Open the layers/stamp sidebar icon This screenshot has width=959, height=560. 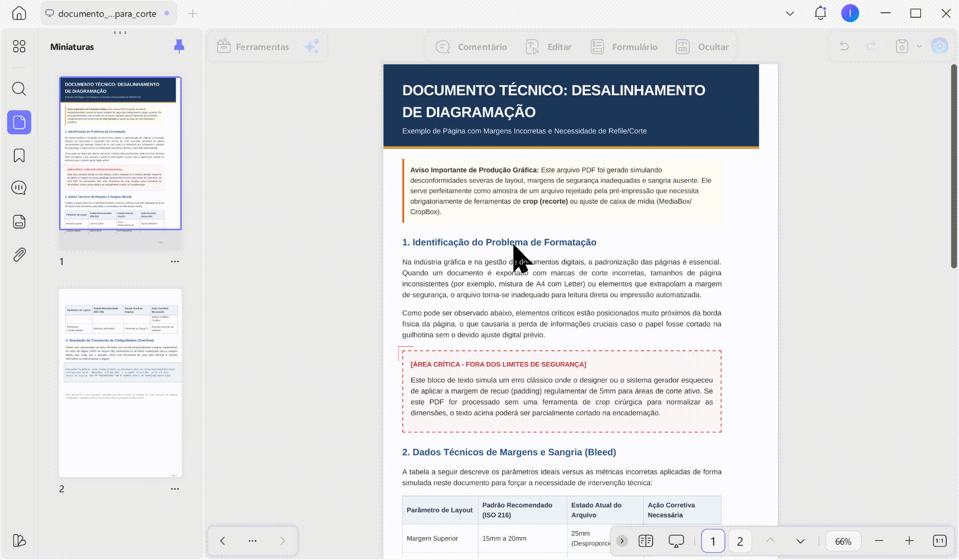point(19,221)
